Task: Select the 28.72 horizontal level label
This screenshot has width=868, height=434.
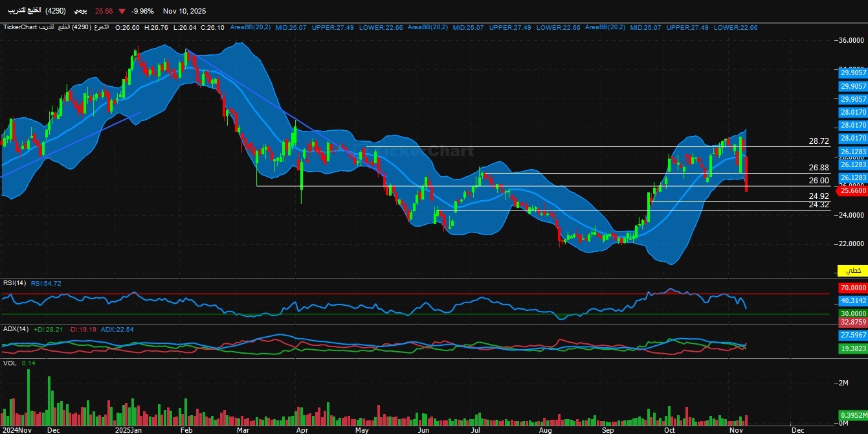Action: (819, 141)
